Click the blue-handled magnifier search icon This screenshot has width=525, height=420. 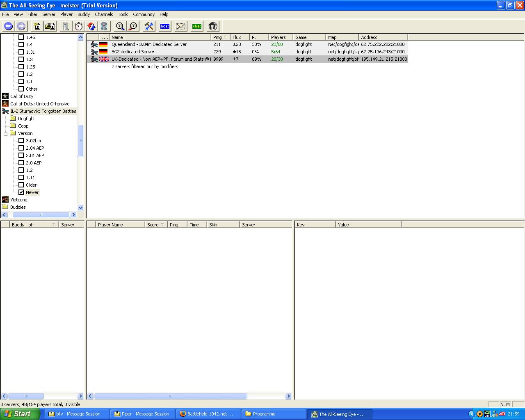[x=120, y=26]
